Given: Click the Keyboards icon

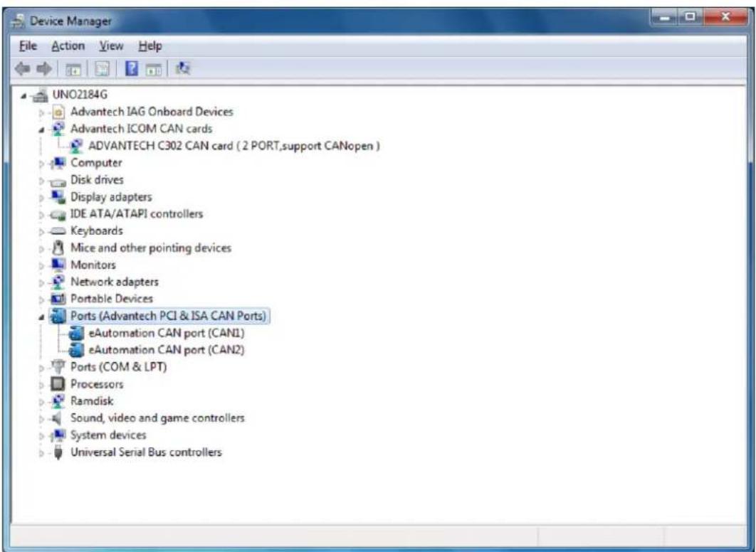Looking at the screenshot, I should (x=58, y=231).
